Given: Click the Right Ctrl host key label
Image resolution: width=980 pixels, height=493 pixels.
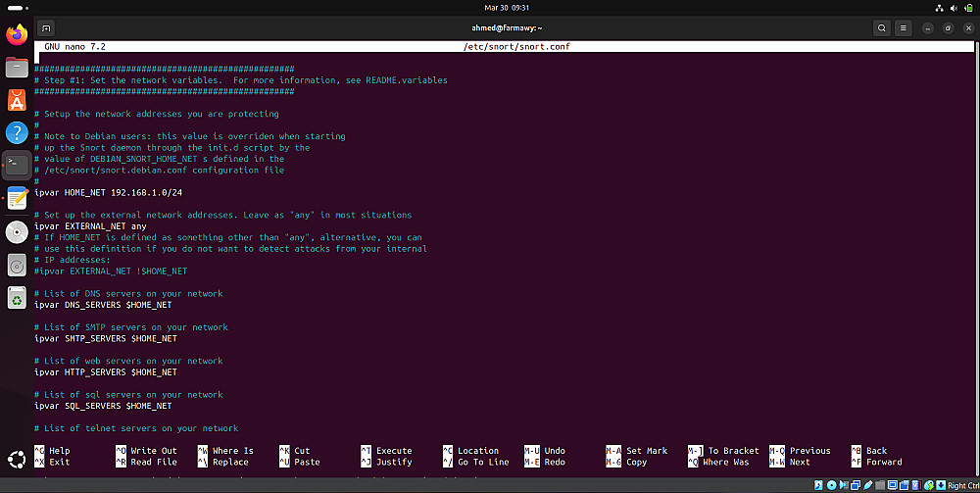Looking at the screenshot, I should click(x=963, y=485).
